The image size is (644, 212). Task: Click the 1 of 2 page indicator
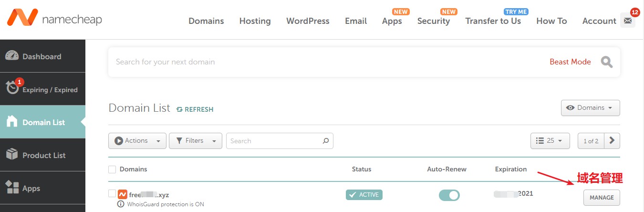[591, 141]
